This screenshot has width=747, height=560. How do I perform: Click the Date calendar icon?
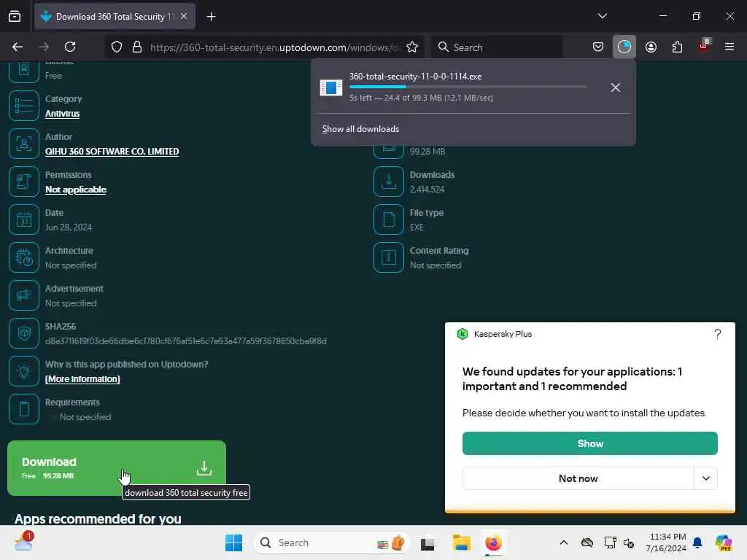tap(24, 219)
